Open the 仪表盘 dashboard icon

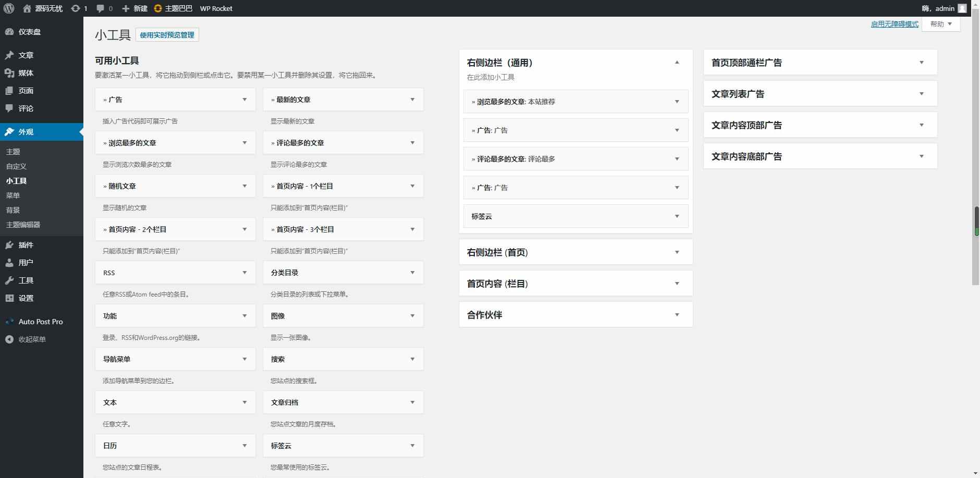click(x=9, y=32)
